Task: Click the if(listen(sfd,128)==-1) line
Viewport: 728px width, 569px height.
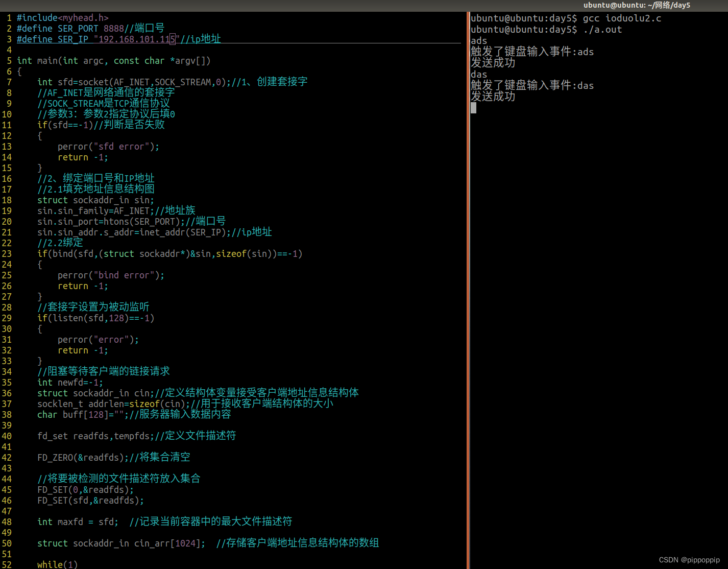Action: click(x=95, y=318)
